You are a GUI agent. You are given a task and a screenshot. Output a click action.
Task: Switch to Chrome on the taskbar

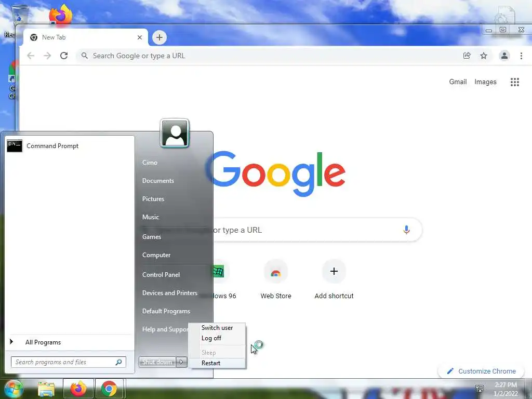(x=109, y=389)
